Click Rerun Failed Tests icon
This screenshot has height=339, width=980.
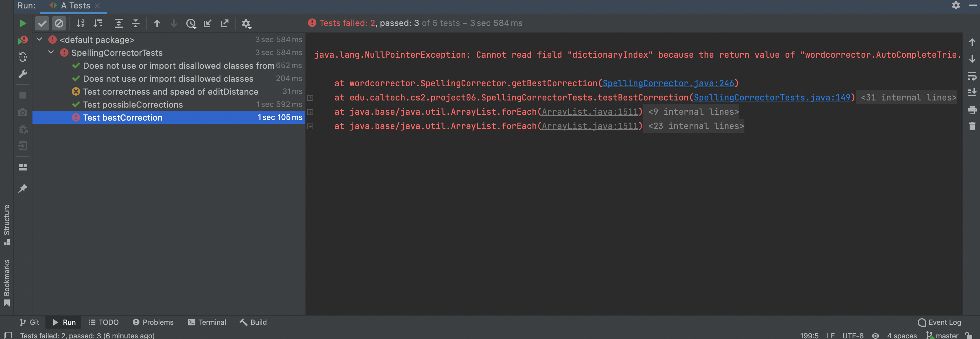(x=22, y=40)
